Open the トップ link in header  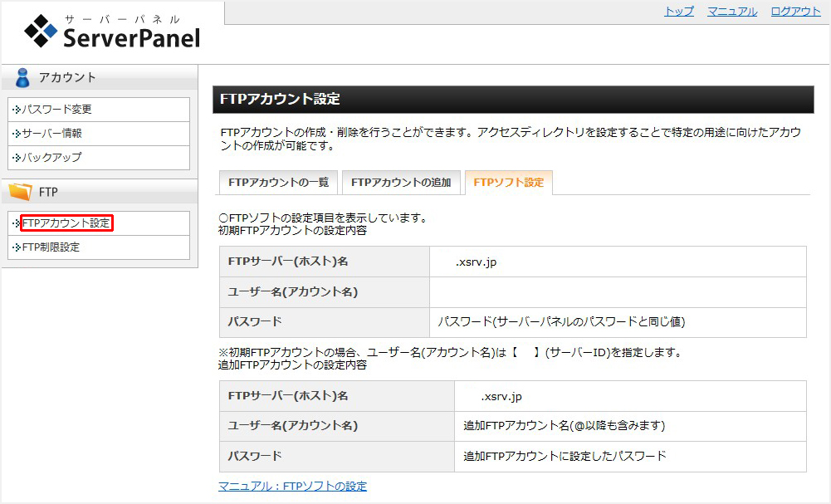click(x=678, y=12)
